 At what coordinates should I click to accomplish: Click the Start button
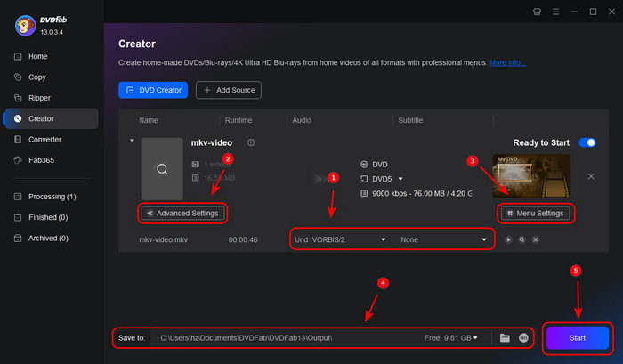click(578, 338)
